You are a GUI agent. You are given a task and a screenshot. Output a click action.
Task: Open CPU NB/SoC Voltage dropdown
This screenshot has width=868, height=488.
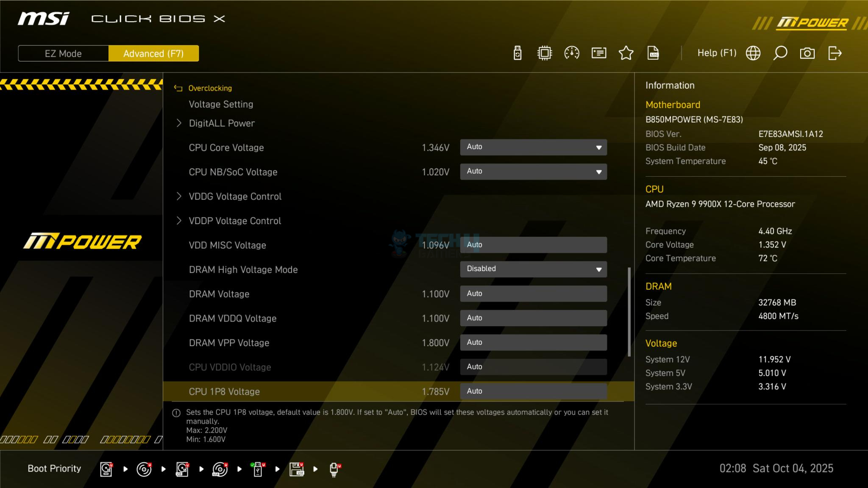point(533,172)
